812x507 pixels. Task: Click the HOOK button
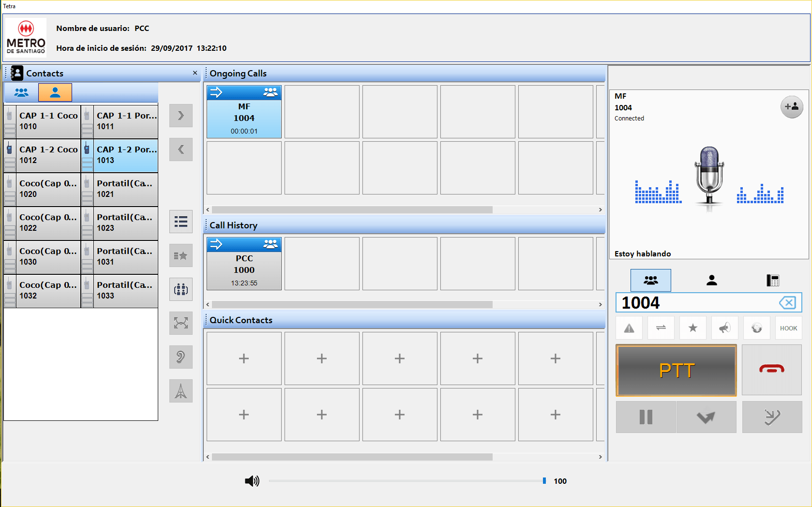click(x=788, y=328)
